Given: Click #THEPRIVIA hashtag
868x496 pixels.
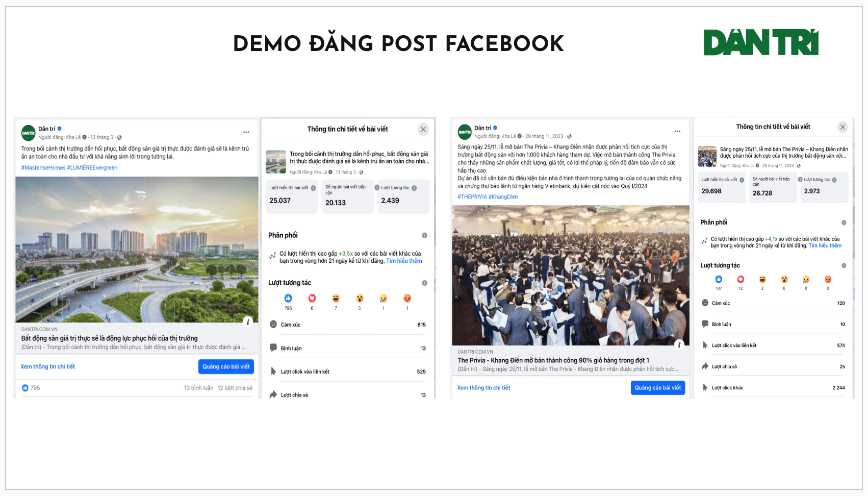Looking at the screenshot, I should [x=472, y=196].
